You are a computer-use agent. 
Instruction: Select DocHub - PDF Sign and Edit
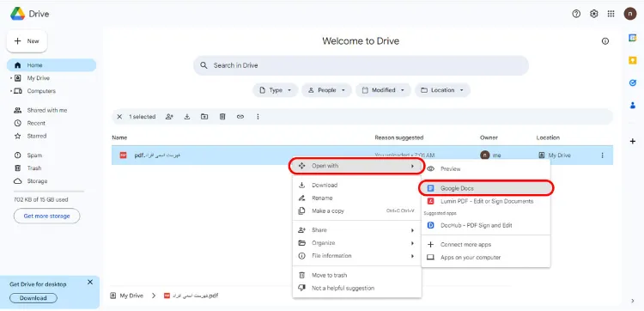tap(485, 225)
